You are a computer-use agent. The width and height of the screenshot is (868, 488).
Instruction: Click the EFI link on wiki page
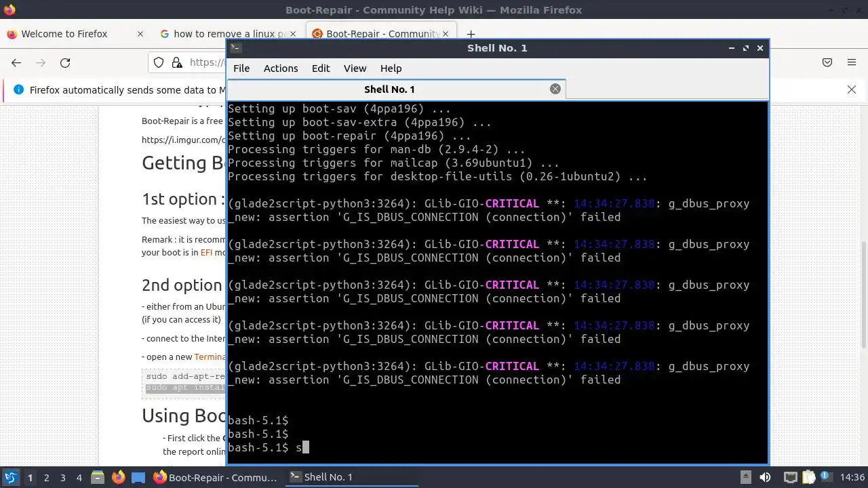[x=206, y=252]
